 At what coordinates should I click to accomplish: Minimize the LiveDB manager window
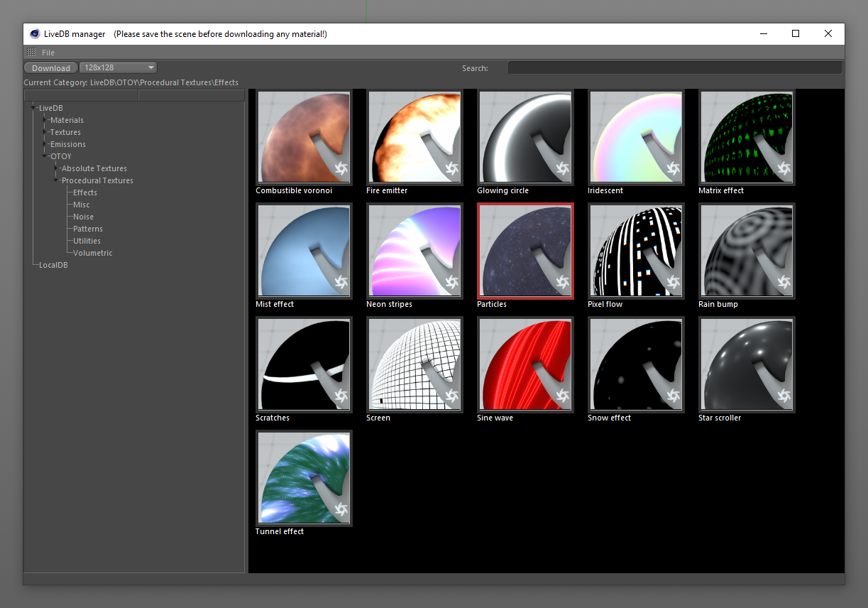pos(764,33)
